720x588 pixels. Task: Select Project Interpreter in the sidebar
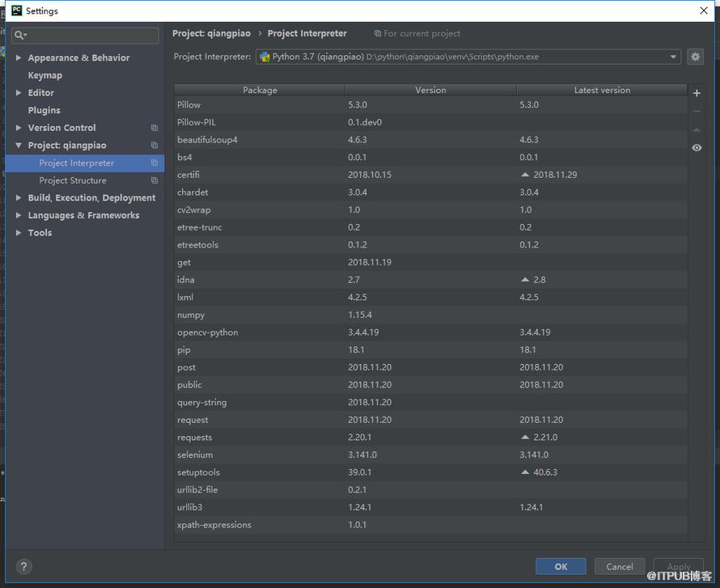[85, 163]
